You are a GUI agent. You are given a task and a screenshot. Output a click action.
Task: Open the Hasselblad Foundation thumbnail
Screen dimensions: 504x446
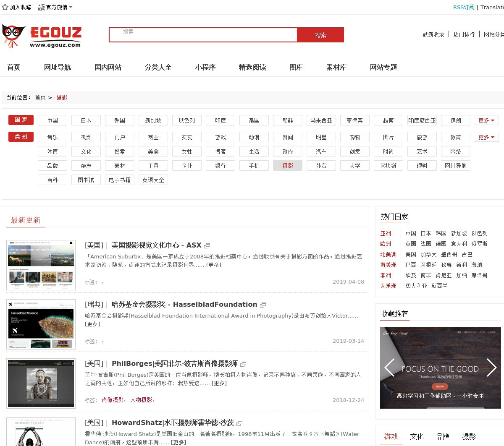pyautogui.click(x=41, y=324)
